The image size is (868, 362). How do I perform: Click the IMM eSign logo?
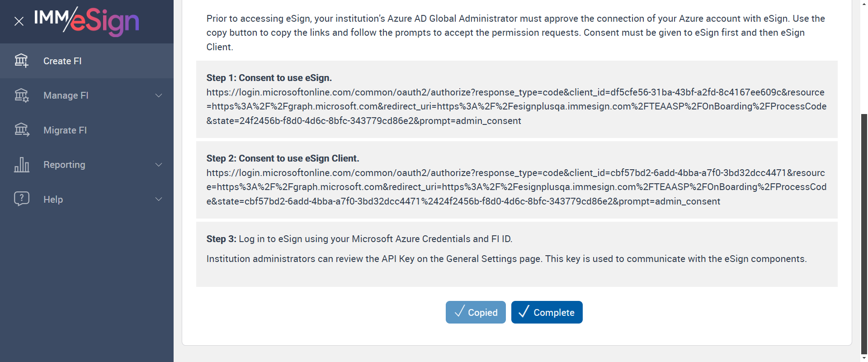(x=87, y=21)
